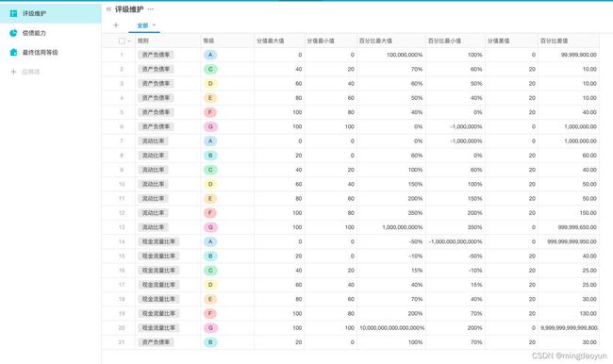Click the plus icon beside 应用项
Viewport: 613px width, 364px height.
pos(14,72)
